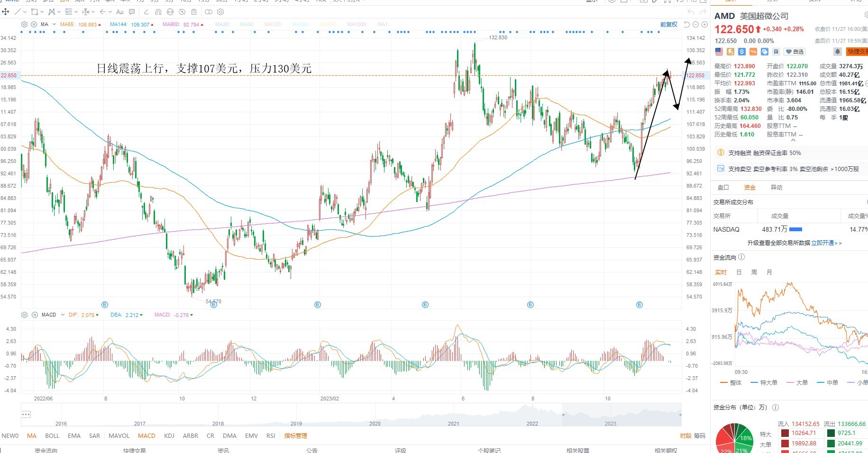The height and width of the screenshot is (453, 868).
Task: Toggle the linked-circles continuous drawing mode
Action: pos(209,12)
